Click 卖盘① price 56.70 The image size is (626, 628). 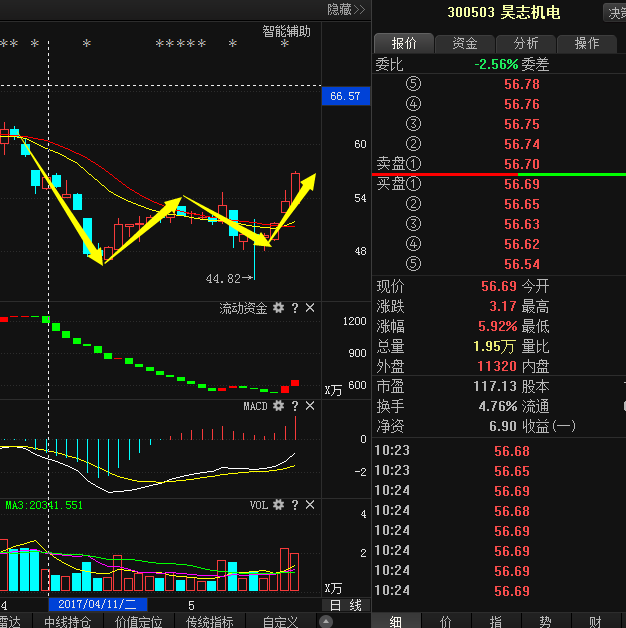(x=521, y=164)
